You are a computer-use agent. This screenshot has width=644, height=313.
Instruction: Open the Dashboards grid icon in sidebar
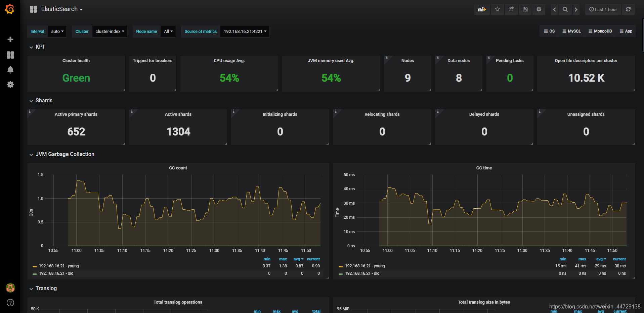(10, 55)
